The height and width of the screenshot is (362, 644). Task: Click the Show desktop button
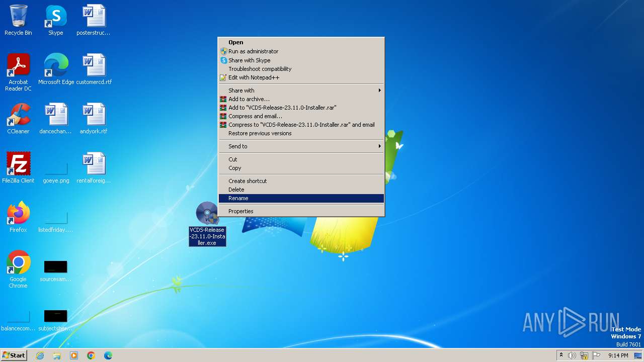638,355
